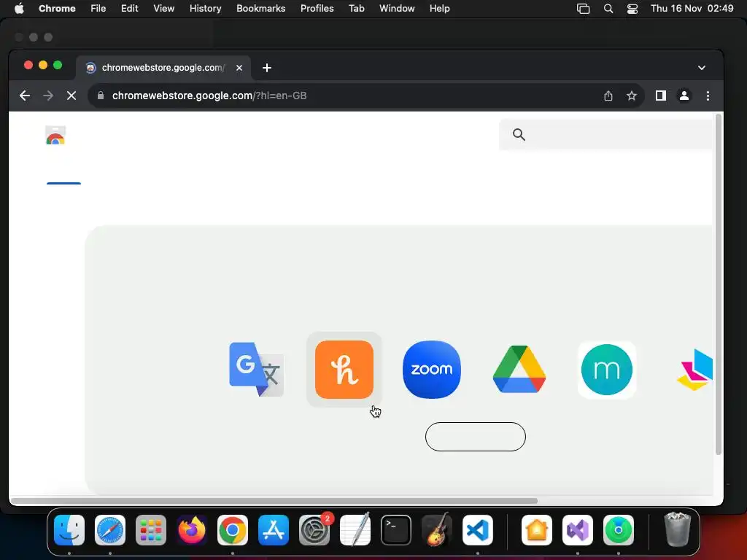Launch Safari from the Dock
The width and height of the screenshot is (747, 560).
(110, 530)
